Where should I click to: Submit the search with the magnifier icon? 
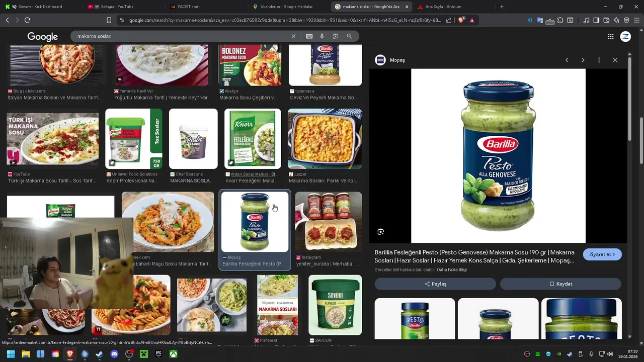coord(349,36)
